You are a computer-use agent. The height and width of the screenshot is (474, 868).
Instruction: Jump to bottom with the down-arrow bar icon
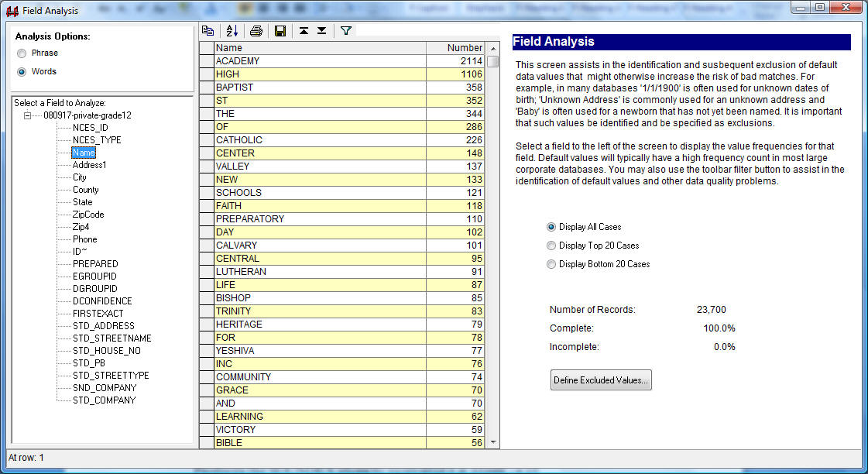click(321, 31)
